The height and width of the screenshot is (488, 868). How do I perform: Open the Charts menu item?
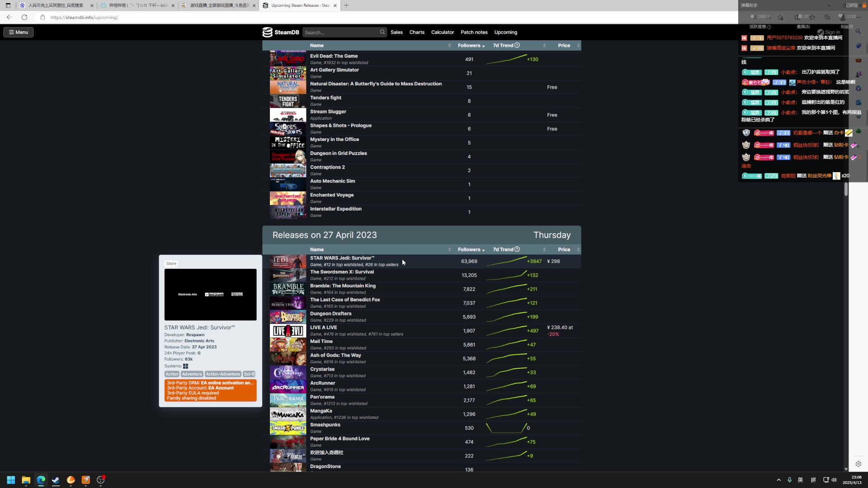(x=417, y=32)
